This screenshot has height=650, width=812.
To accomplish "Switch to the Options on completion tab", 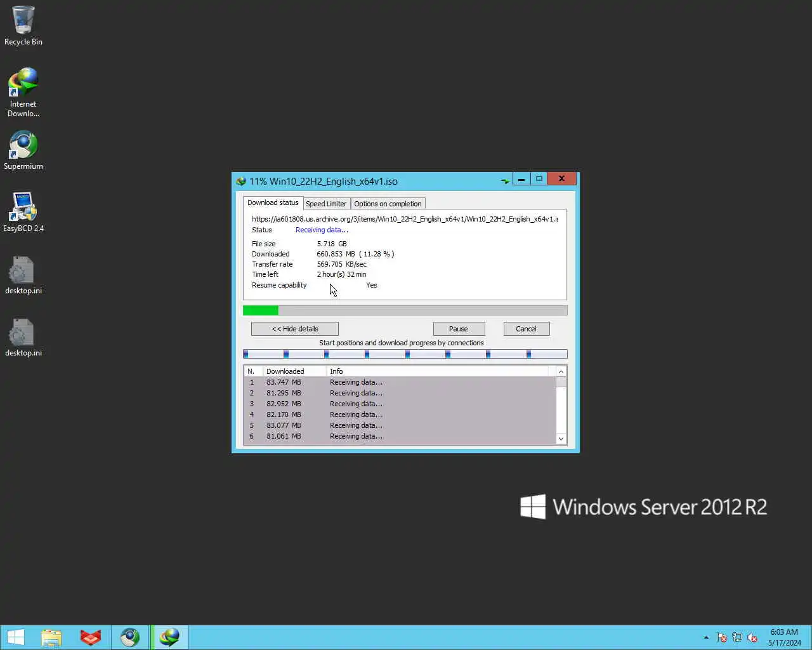I will [388, 204].
